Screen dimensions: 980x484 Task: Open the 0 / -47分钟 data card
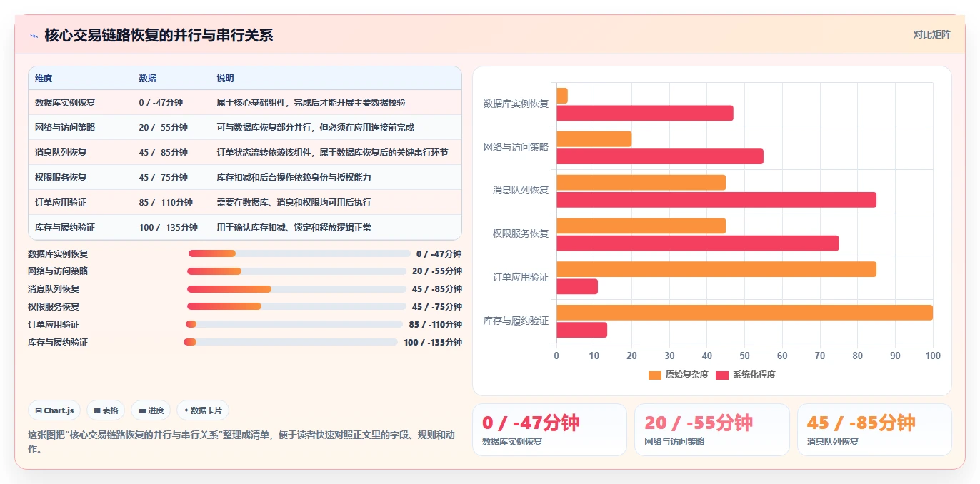(x=549, y=430)
